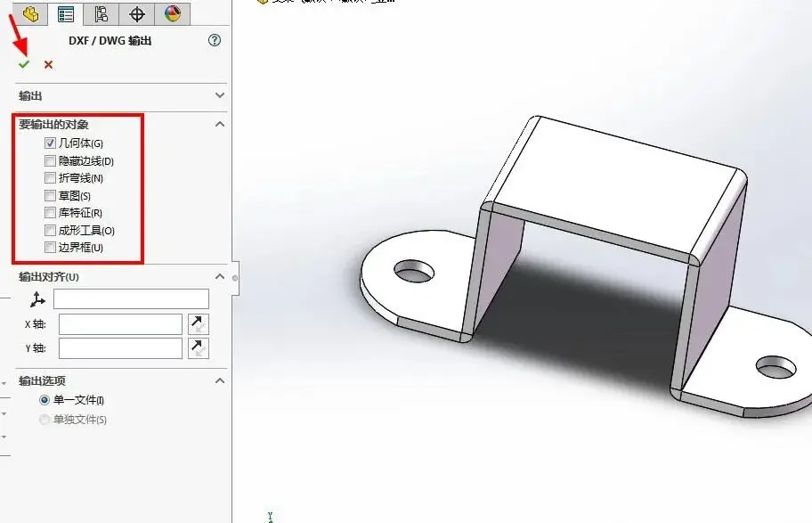Viewport: 812px width, 523px height.
Task: Collapse the 要输出的对象 section
Action: 219,124
